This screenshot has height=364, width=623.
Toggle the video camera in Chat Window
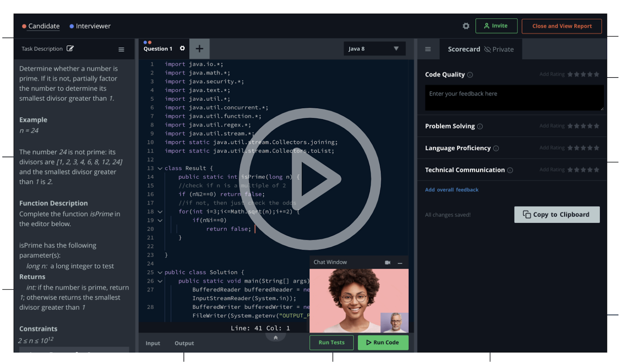pyautogui.click(x=387, y=263)
